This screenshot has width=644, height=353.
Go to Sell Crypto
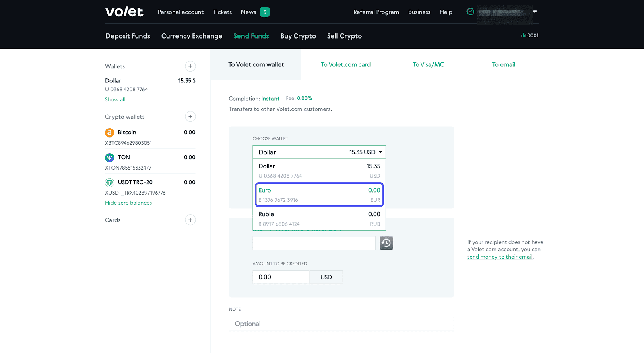click(x=345, y=36)
